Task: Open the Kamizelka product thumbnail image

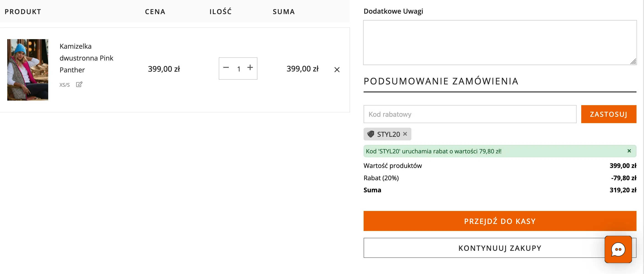Action: 28,70
